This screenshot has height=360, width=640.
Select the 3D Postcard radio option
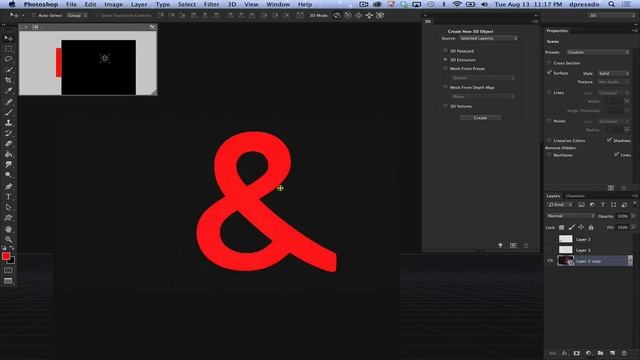click(x=445, y=51)
